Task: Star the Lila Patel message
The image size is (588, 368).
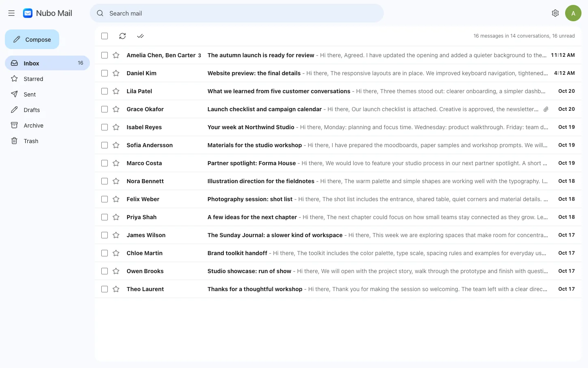Action: point(116,91)
